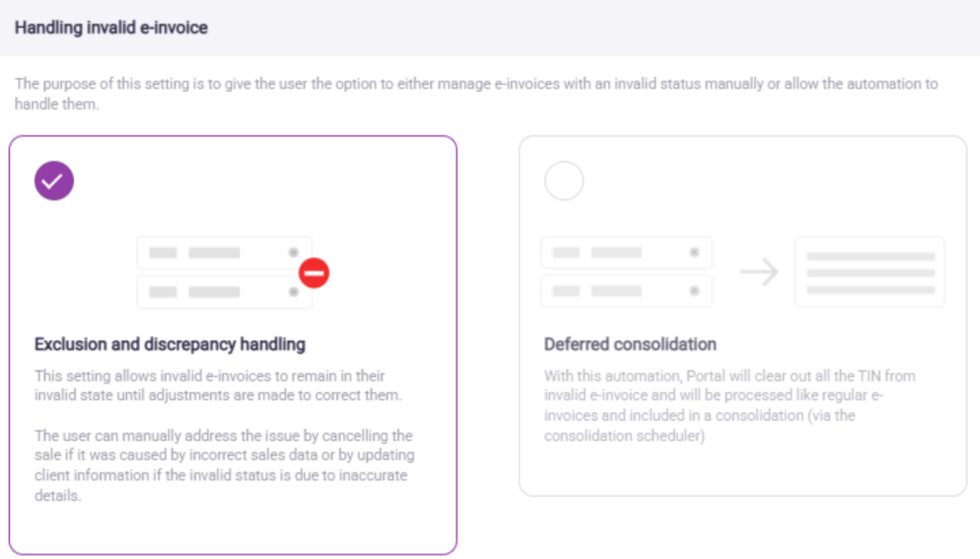The image size is (980, 559).
Task: Select the empty Deferred consolidation radio circle
Action: 564,181
